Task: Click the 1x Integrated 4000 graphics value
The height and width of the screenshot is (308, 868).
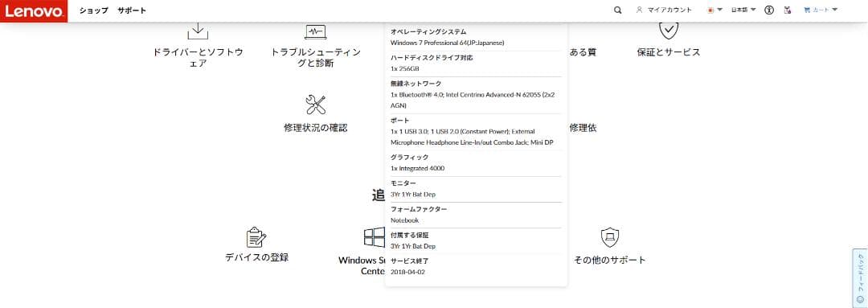Action: tap(417, 168)
